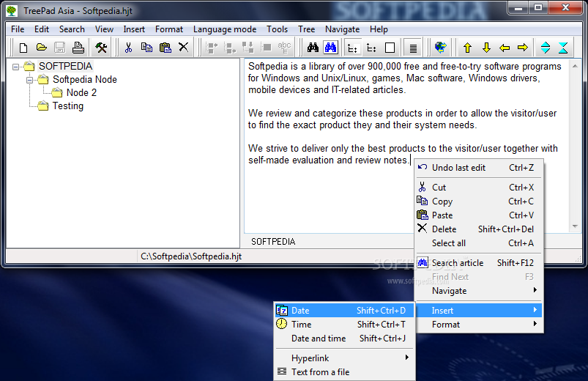Click the file path in status bar
Screen dimensions: 588x381
pyautogui.click(x=191, y=256)
